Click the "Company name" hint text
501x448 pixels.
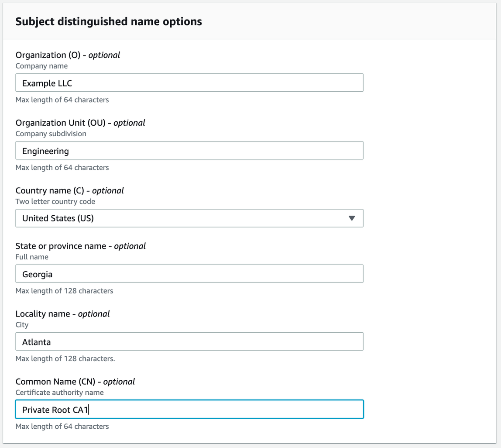[x=41, y=66]
